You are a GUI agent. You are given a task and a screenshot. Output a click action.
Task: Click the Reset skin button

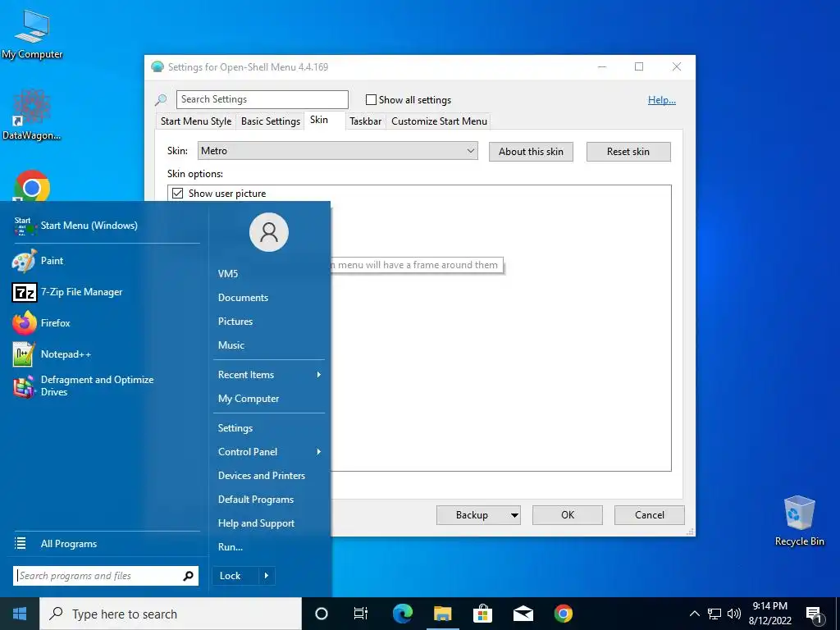(x=628, y=152)
